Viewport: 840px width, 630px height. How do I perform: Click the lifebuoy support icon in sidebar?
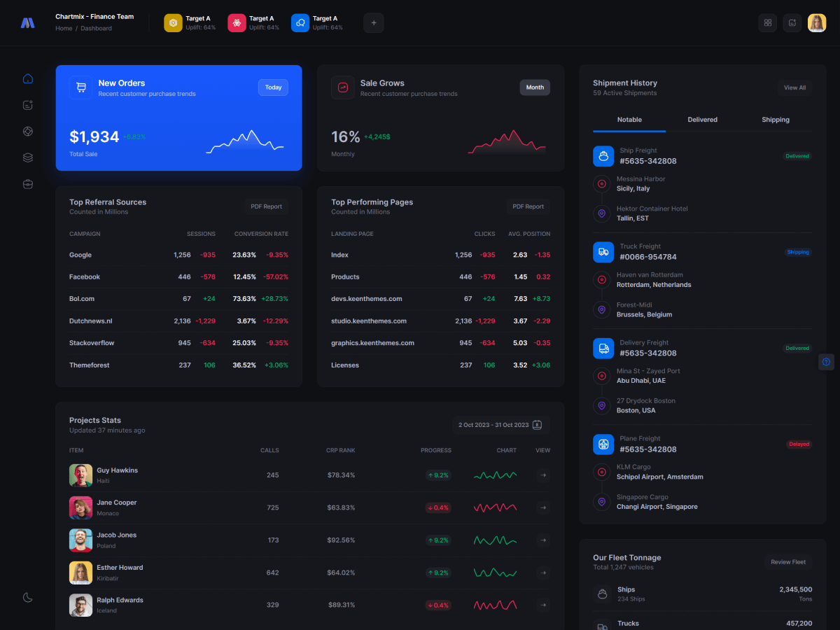[28, 131]
